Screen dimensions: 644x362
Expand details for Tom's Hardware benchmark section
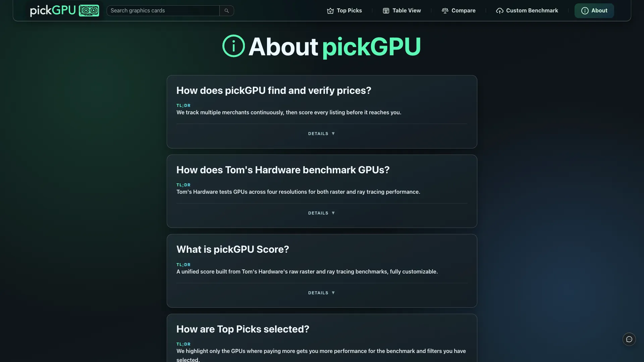[322, 213]
